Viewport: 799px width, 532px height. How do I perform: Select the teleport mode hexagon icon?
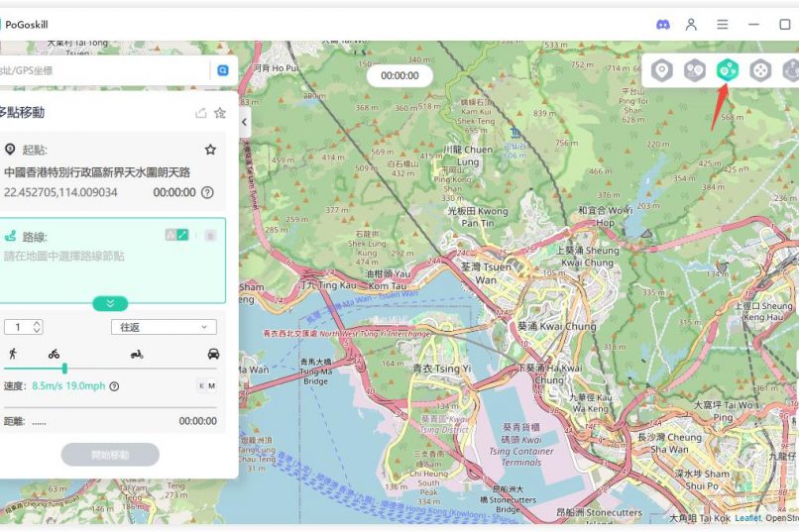pyautogui.click(x=662, y=70)
